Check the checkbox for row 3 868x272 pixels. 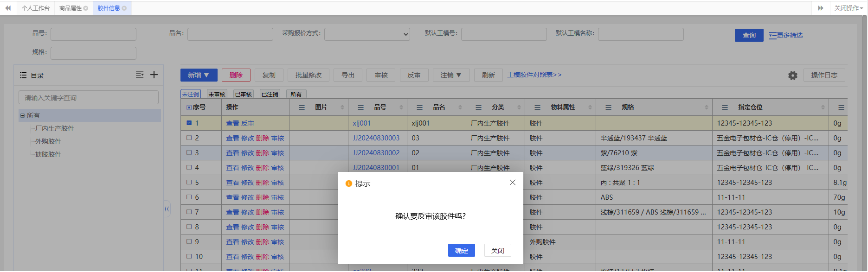tap(189, 152)
